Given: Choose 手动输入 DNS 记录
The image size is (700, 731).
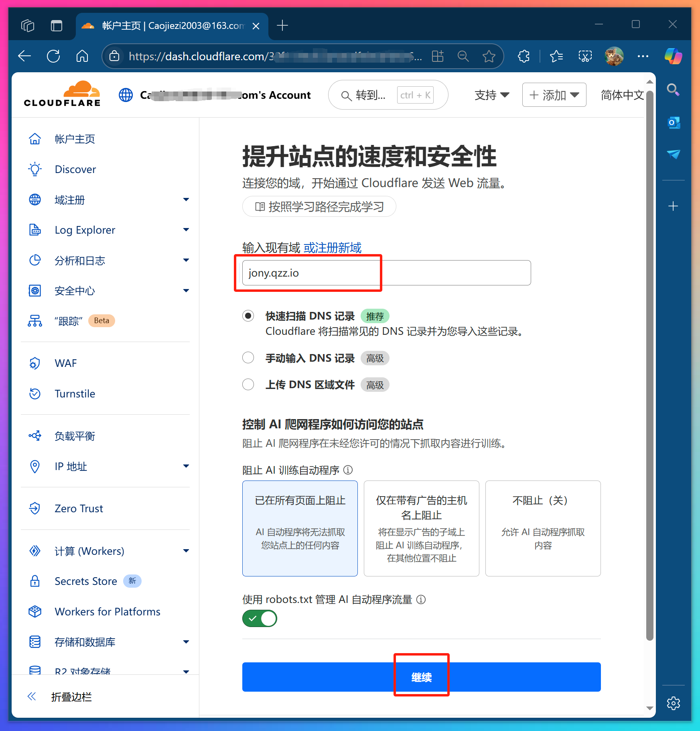Looking at the screenshot, I should click(248, 357).
